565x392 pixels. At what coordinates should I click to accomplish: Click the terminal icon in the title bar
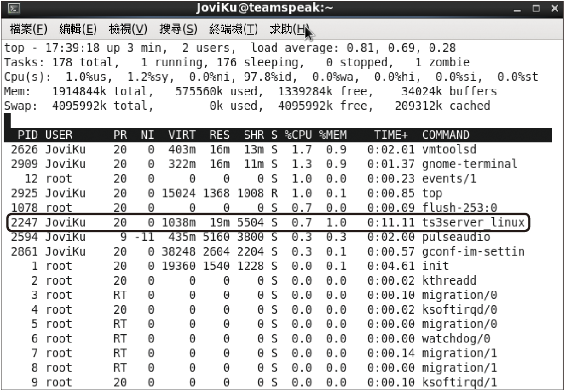click(14, 8)
